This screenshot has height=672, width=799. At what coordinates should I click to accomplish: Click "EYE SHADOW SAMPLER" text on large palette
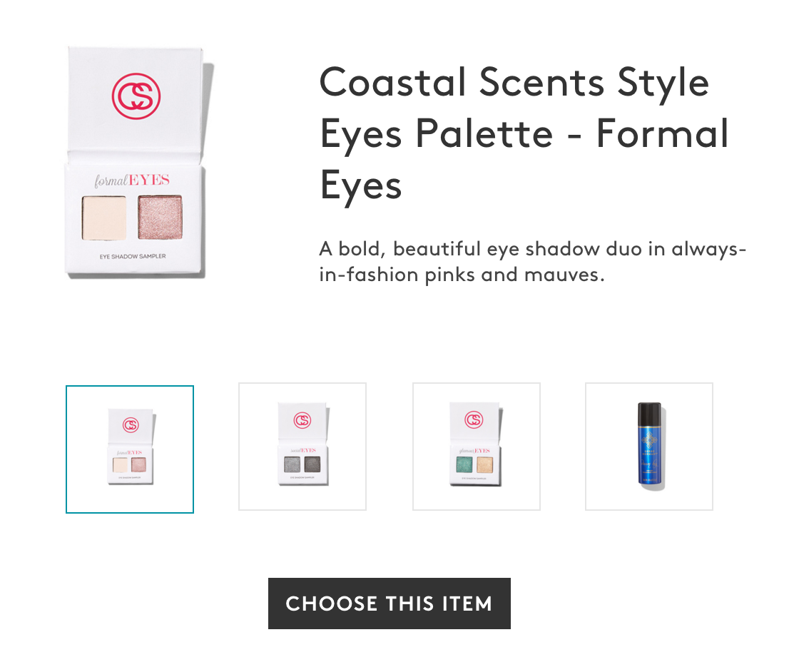click(133, 256)
